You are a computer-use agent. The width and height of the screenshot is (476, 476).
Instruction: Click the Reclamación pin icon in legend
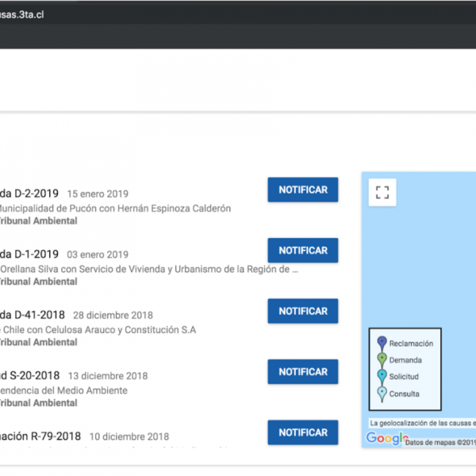pos(382,343)
